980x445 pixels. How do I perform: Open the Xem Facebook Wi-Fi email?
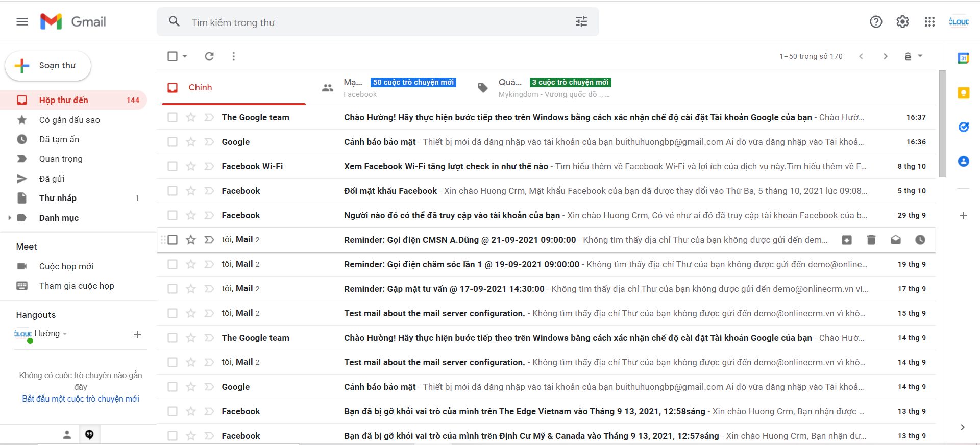[546, 166]
